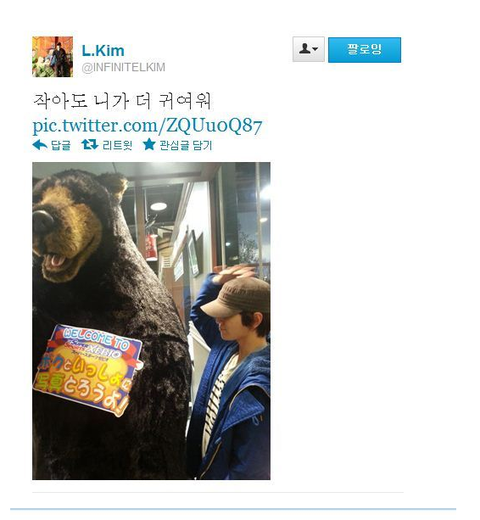
Task: Open the @INFINITELKIM handle link
Action: point(123,67)
